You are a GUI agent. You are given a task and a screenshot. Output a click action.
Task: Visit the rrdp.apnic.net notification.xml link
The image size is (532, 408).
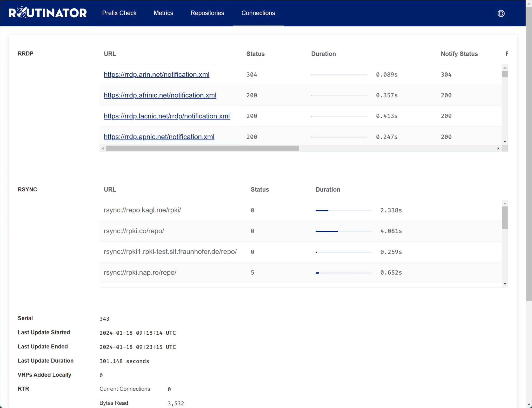coord(159,137)
